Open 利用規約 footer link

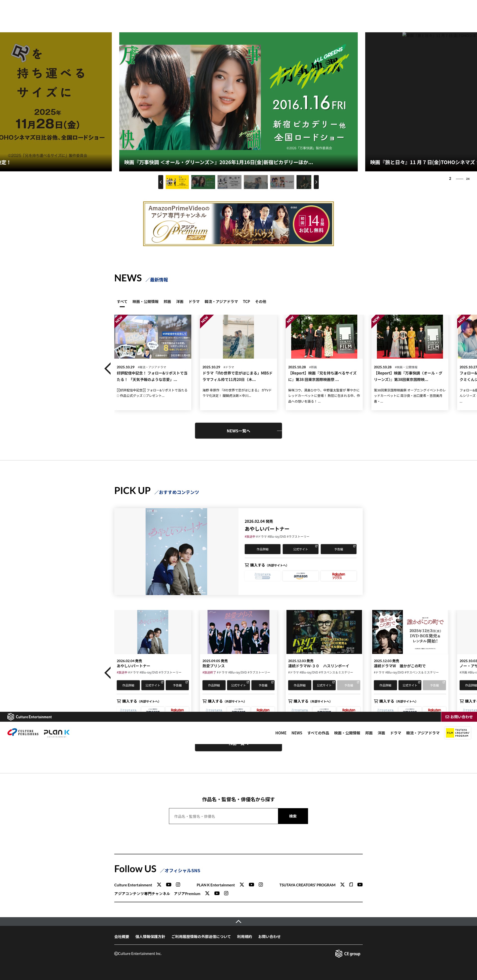coord(244,937)
